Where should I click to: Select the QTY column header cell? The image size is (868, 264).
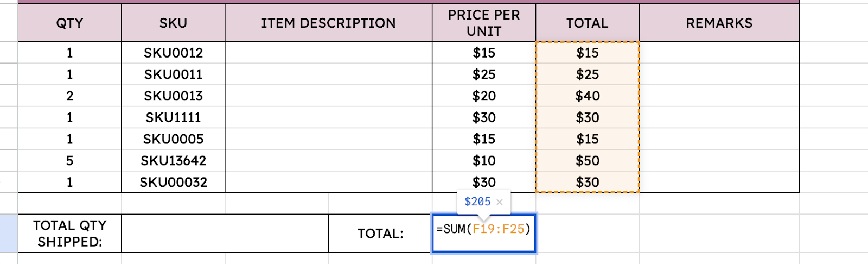click(70, 23)
